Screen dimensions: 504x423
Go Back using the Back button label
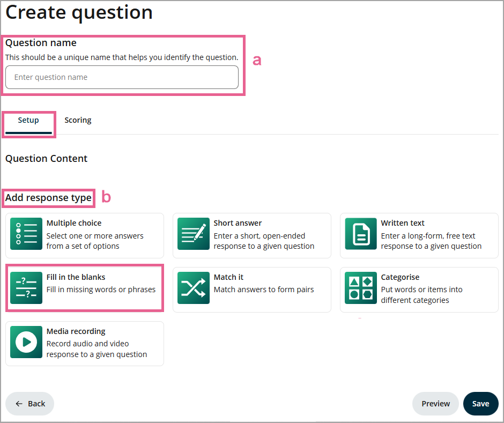click(x=36, y=404)
